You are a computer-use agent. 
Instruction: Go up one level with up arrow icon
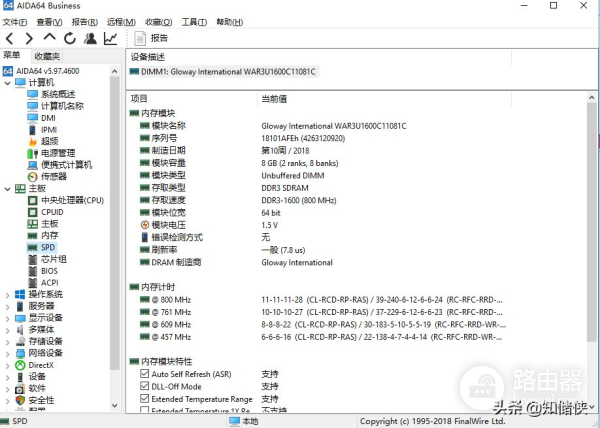[x=49, y=37]
